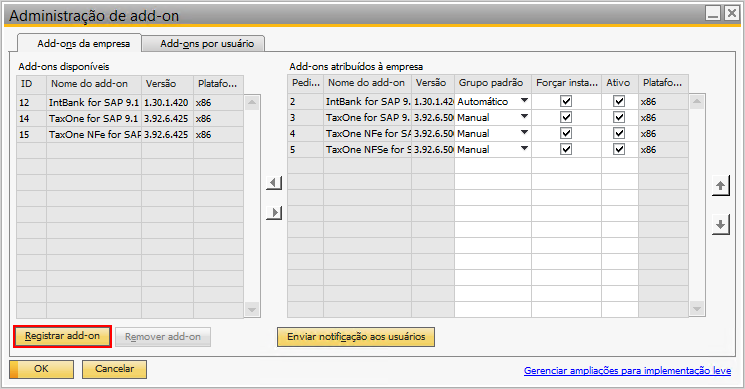
Task: Confirm with the OK button
Action: pos(41,369)
